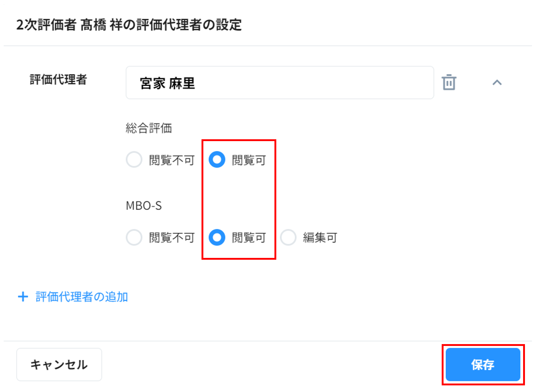Click the plus icon beside 評価代理者の追加
Viewport: 536px width, 392px height.
pyautogui.click(x=23, y=297)
